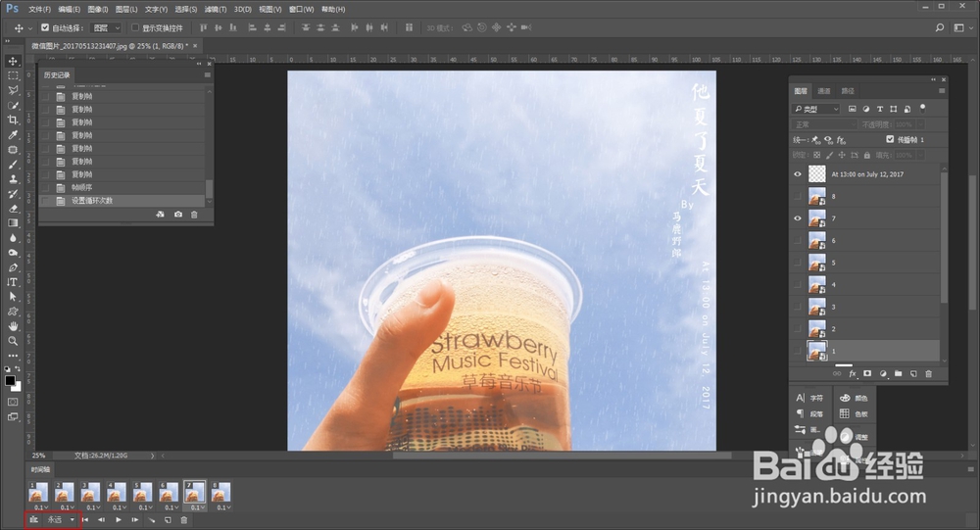Select the Rectangular Marquee tool

pyautogui.click(x=13, y=75)
